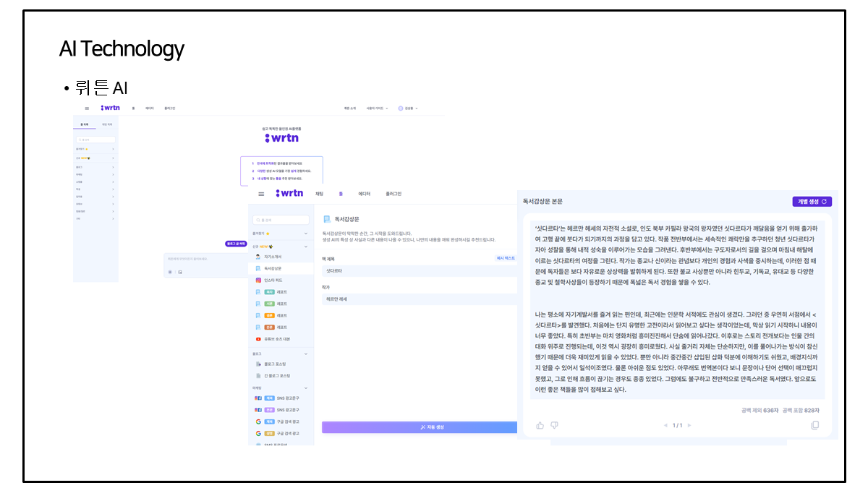868x488 pixels.
Task: Collapse the 마케팅 section in the front sidebar
Action: [305, 388]
